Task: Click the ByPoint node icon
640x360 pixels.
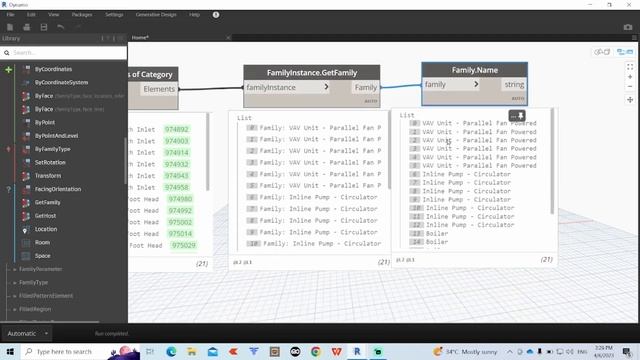Action: (x=26, y=122)
